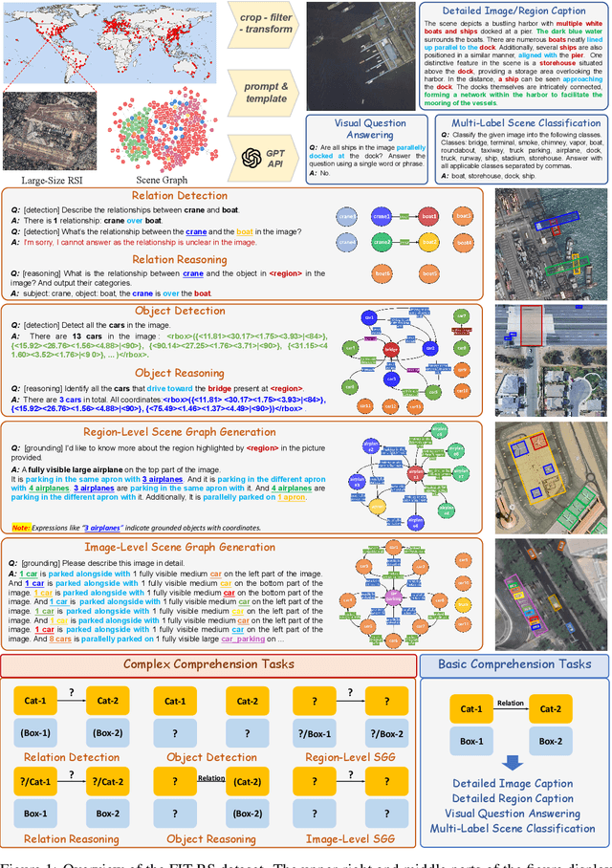Click the 'Basic Comprehension Tasks' banner
Screen dimensions: 612x868
(514, 664)
